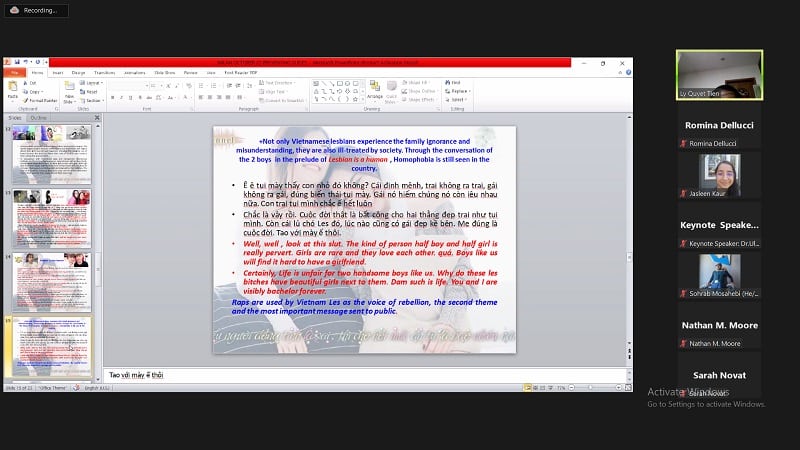Open the Layout dropdown
This screenshot has height=450, width=800.
point(93,82)
